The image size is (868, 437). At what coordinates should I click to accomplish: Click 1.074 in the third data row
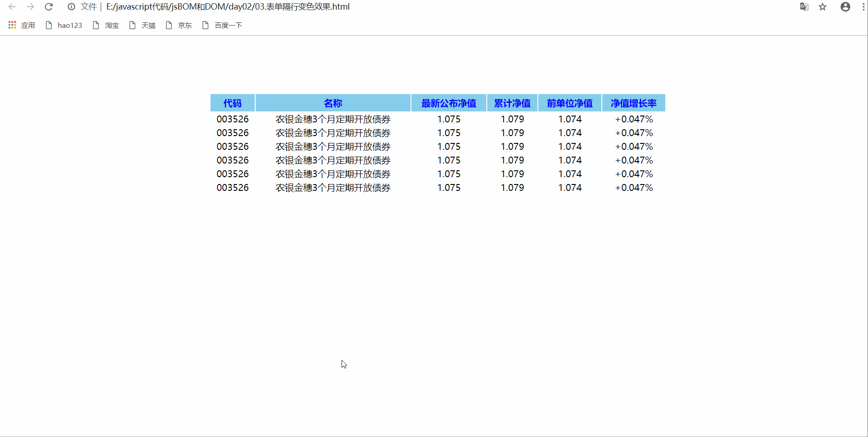point(570,147)
